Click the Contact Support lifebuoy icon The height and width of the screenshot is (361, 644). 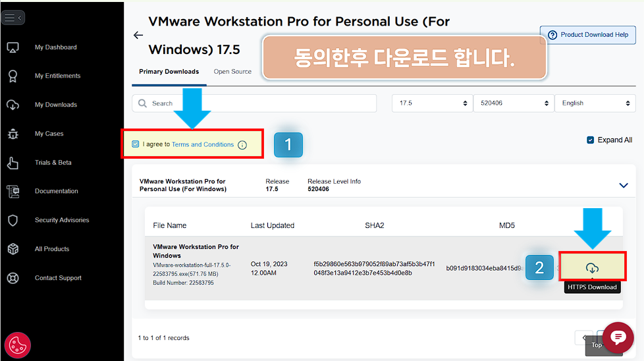coord(13,278)
